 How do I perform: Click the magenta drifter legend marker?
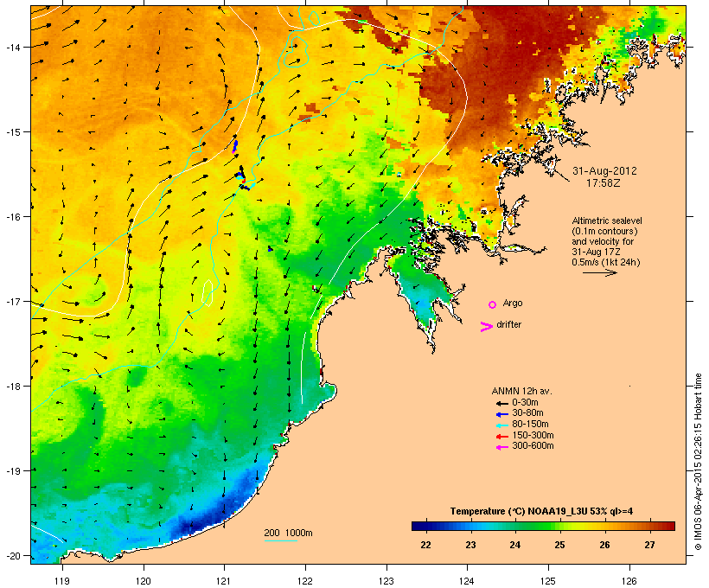click(486, 327)
